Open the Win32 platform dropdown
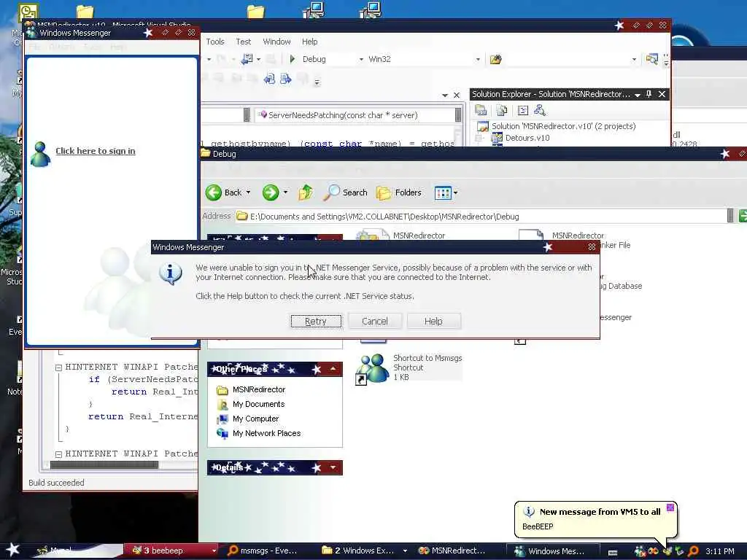 click(x=477, y=60)
